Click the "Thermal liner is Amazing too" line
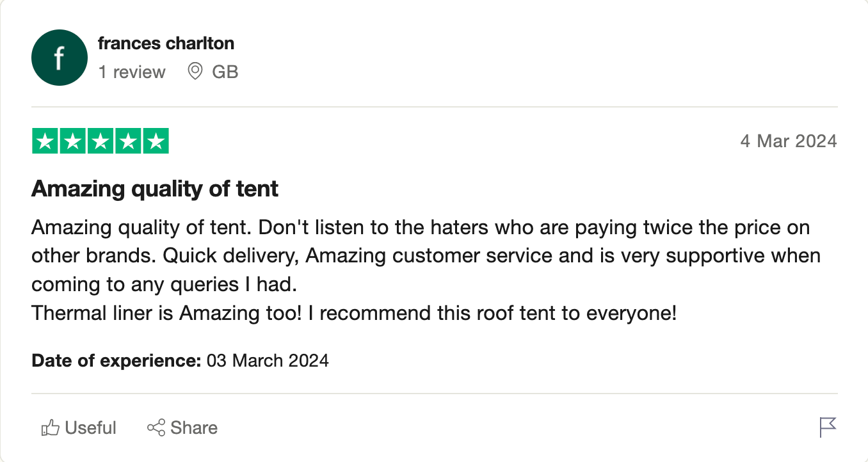 pyautogui.click(x=353, y=314)
